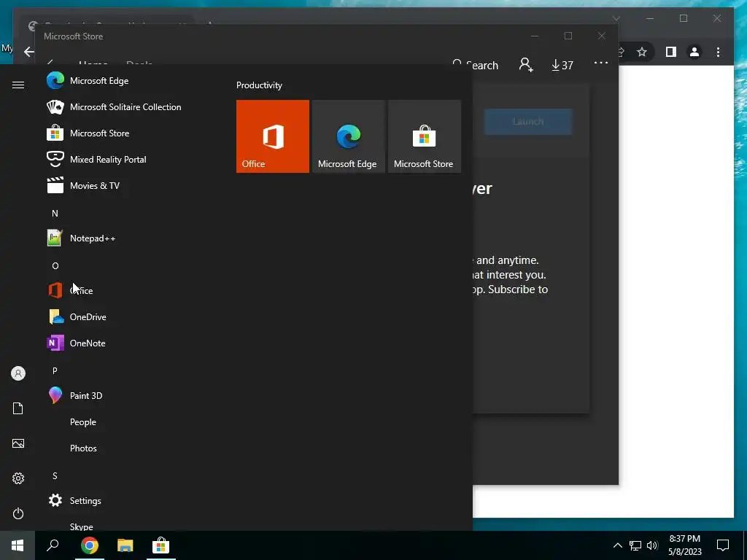747x560 pixels.
Task: Open the taskbar clock and date
Action: point(684,545)
